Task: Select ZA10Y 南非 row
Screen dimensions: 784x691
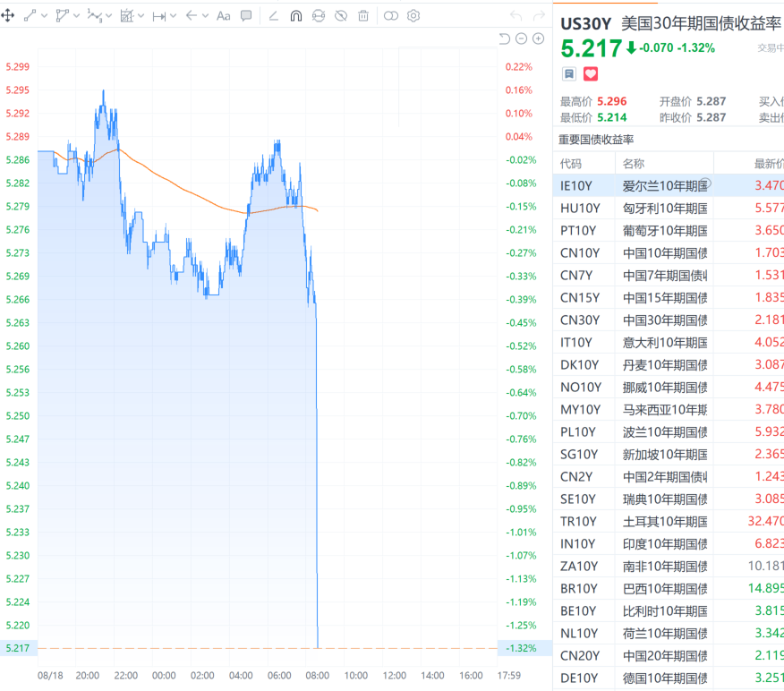Action: click(x=669, y=566)
